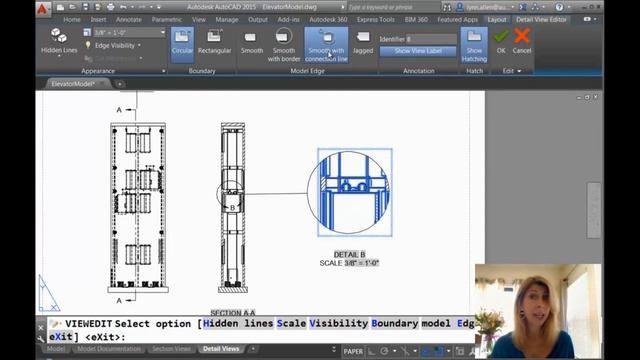Open the Help dropdown arrow
640x360 pixels.
[x=569, y=7]
